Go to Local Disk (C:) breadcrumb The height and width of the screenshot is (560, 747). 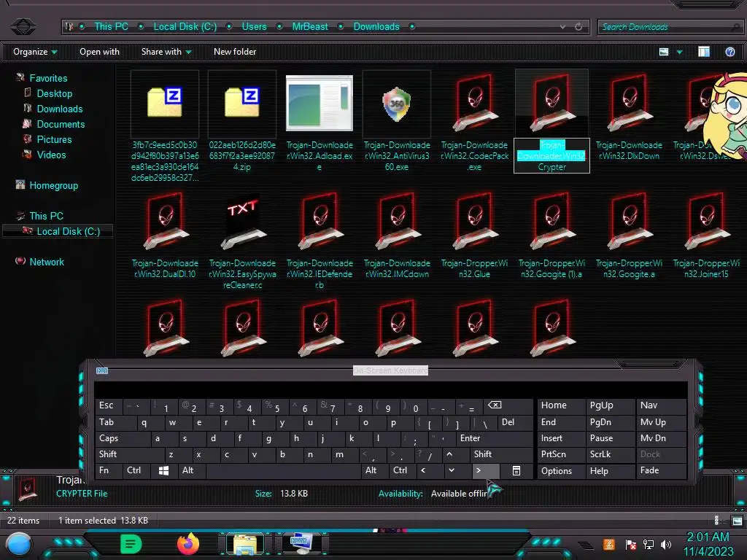click(185, 27)
